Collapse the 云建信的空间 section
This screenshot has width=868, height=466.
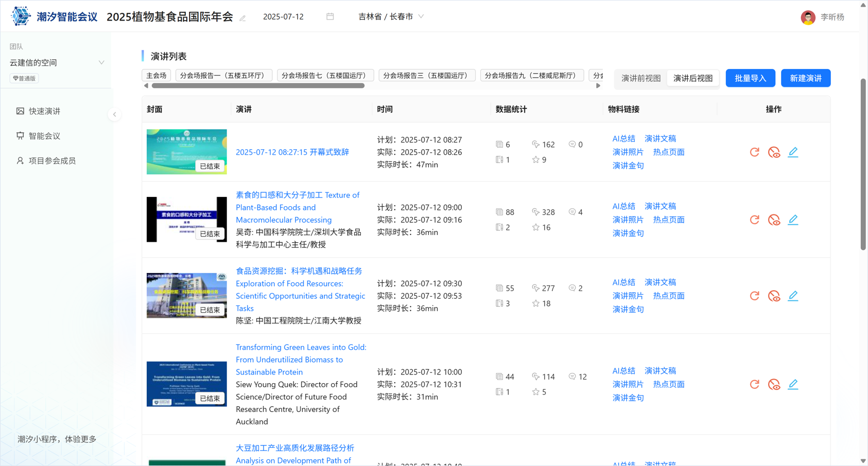point(101,62)
